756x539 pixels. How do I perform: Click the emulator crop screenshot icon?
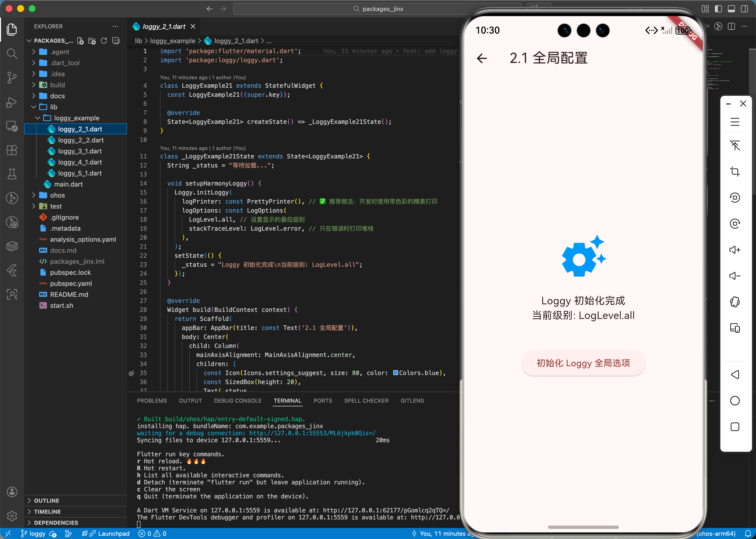pos(734,171)
